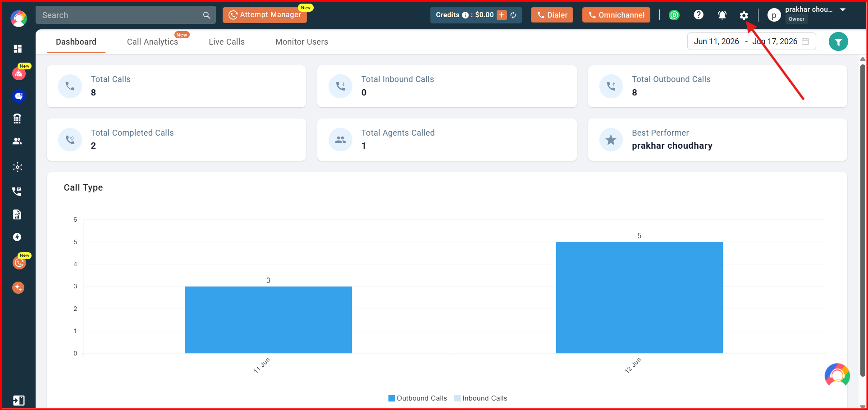This screenshot has height=410, width=868.
Task: Click the agents icon on Total Agents card
Action: (x=340, y=140)
